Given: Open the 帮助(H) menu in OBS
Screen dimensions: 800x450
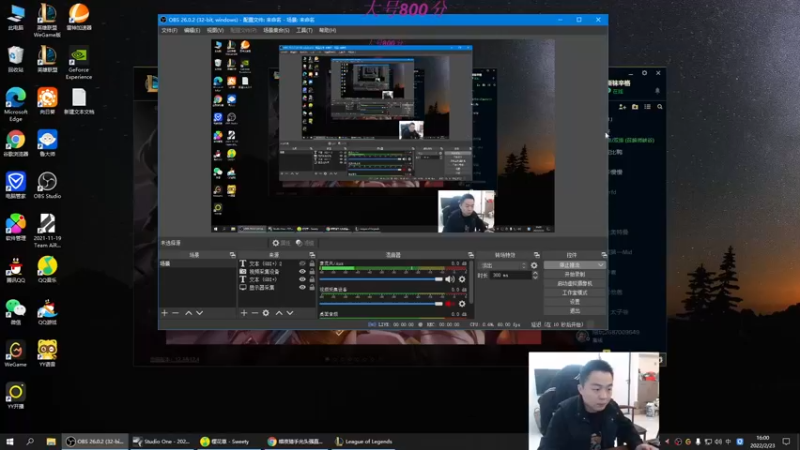Looking at the screenshot, I should [327, 30].
